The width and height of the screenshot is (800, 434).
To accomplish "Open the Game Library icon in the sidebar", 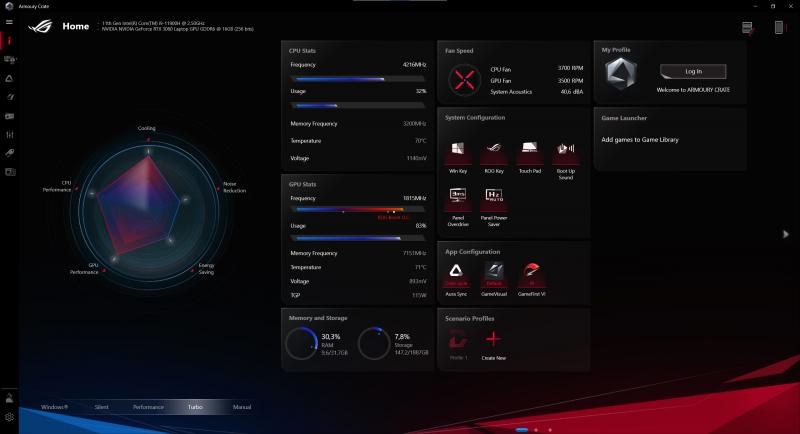I will [x=9, y=116].
